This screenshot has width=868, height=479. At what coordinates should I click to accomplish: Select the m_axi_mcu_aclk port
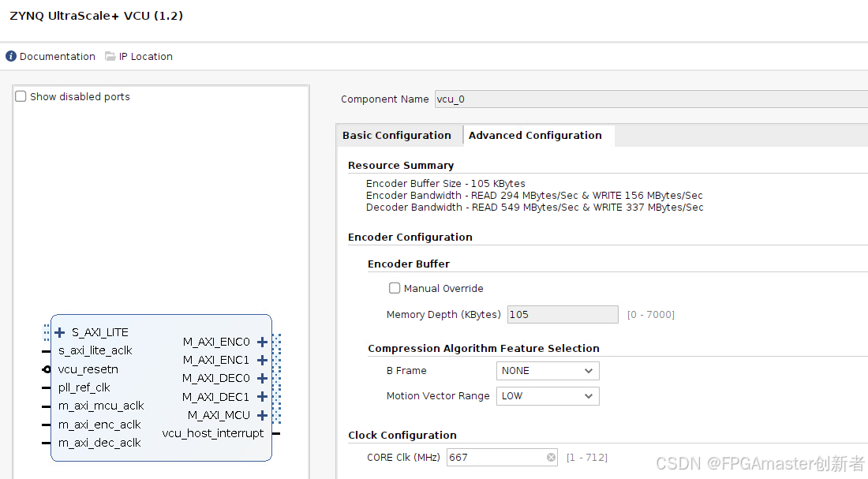[101, 406]
